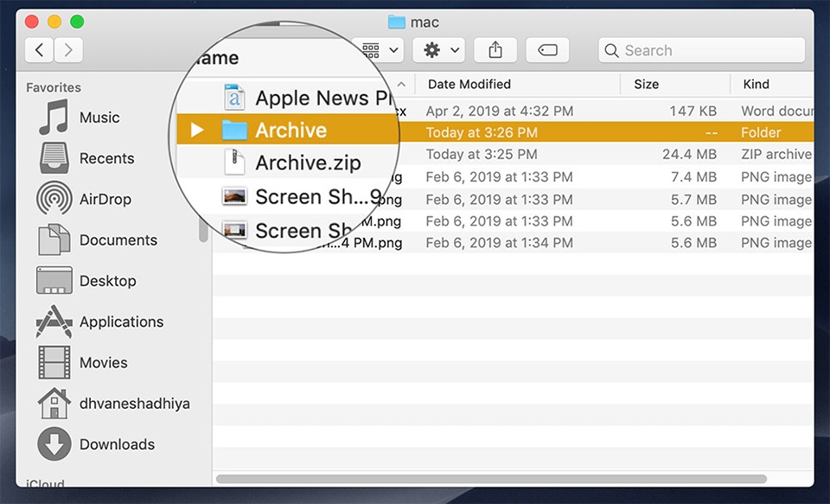Select Desktop in the sidebar
830x504 pixels.
pos(107,281)
